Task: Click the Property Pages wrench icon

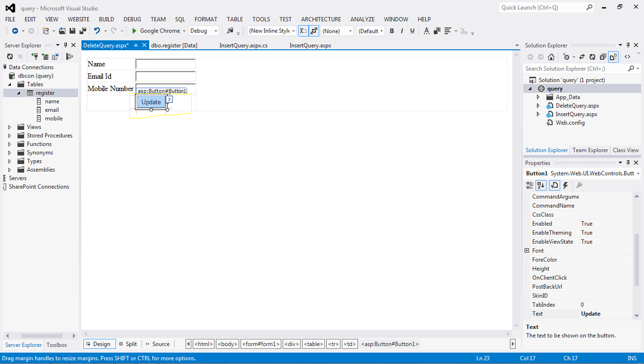Action: pos(579,185)
